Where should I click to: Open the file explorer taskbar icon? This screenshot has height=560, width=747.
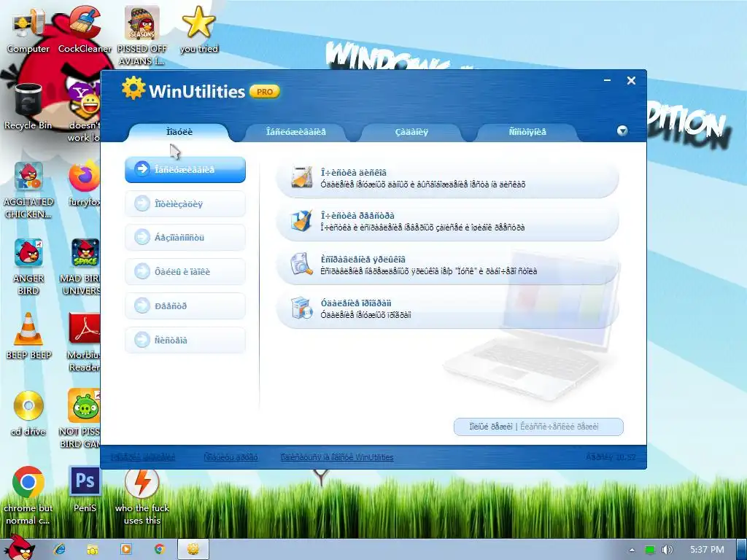pyautogui.click(x=93, y=550)
